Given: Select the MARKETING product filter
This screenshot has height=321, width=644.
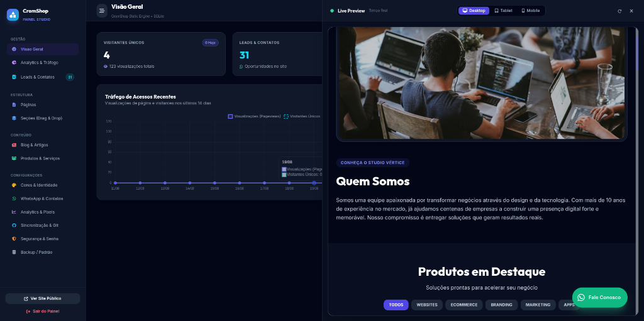Looking at the screenshot, I should coord(538,305).
